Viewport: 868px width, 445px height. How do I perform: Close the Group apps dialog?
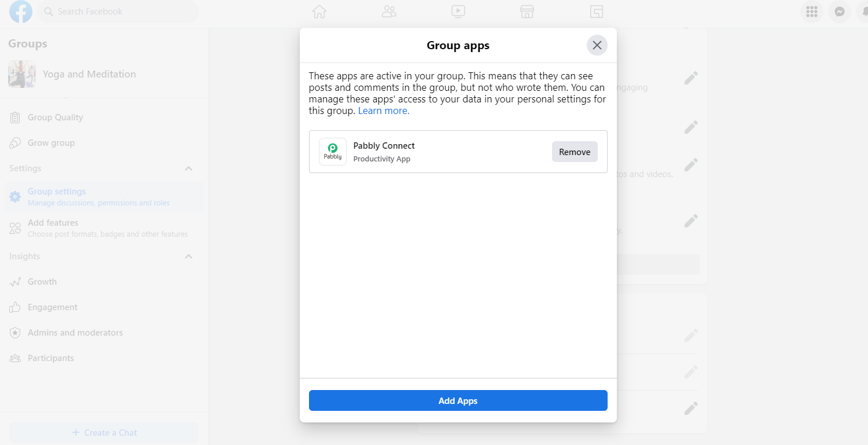597,45
